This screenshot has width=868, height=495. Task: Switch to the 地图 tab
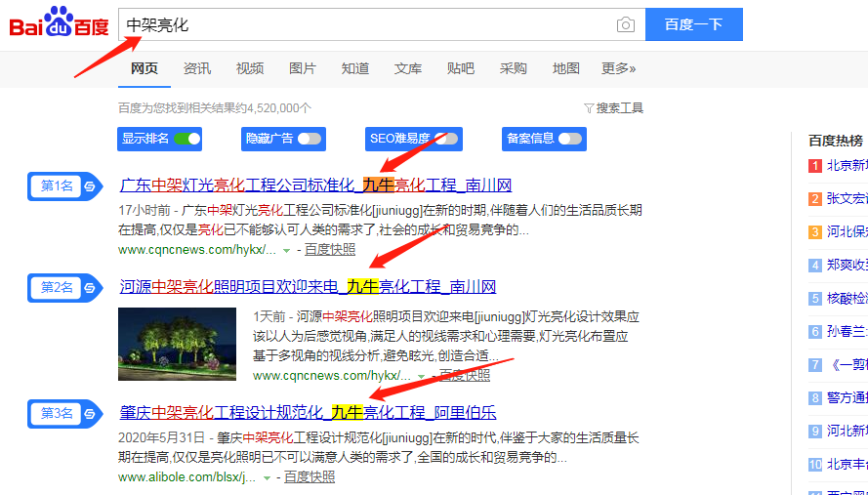pyautogui.click(x=565, y=68)
